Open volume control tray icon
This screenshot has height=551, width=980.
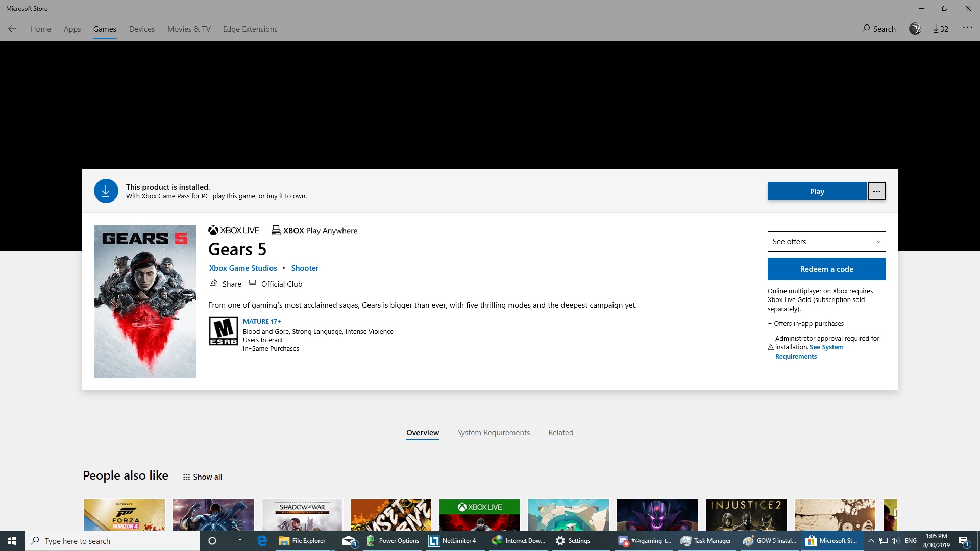click(x=895, y=541)
